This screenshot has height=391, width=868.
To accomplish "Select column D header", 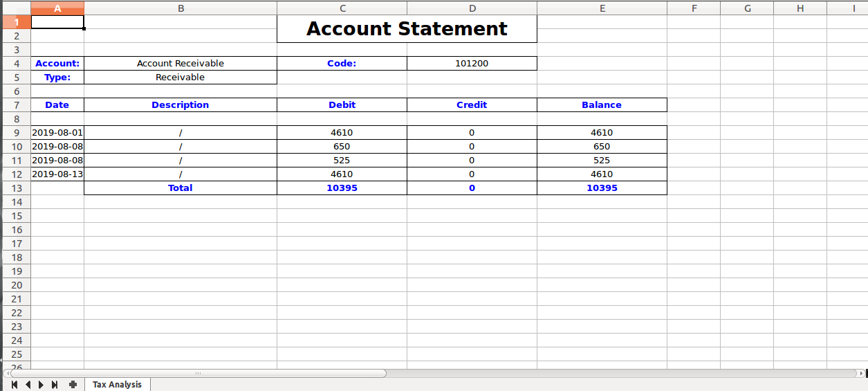I will click(x=472, y=8).
